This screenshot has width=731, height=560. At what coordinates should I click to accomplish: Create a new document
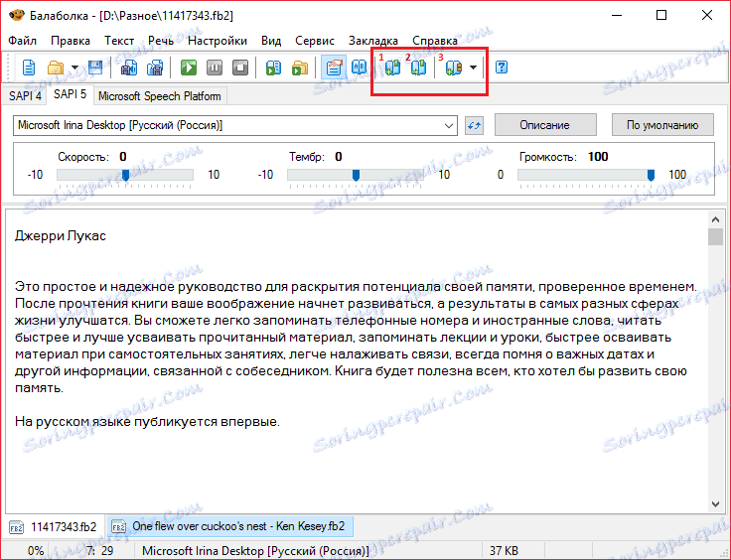(29, 68)
